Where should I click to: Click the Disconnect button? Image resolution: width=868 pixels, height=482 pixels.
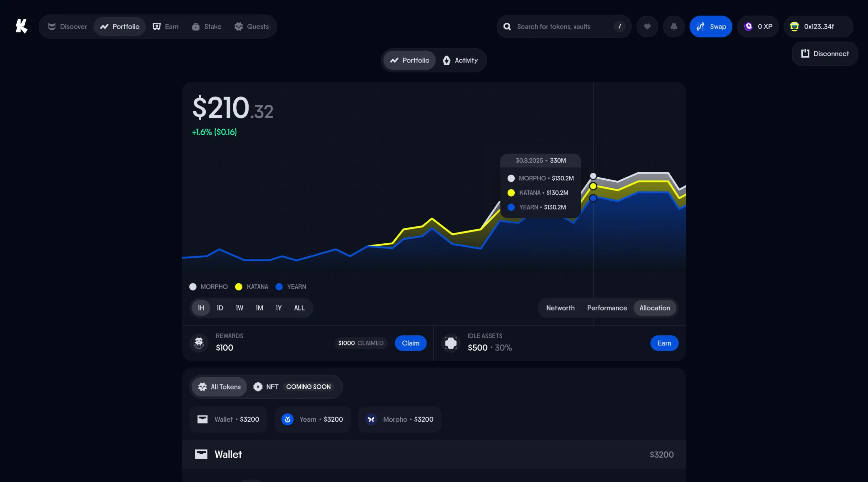tap(825, 54)
